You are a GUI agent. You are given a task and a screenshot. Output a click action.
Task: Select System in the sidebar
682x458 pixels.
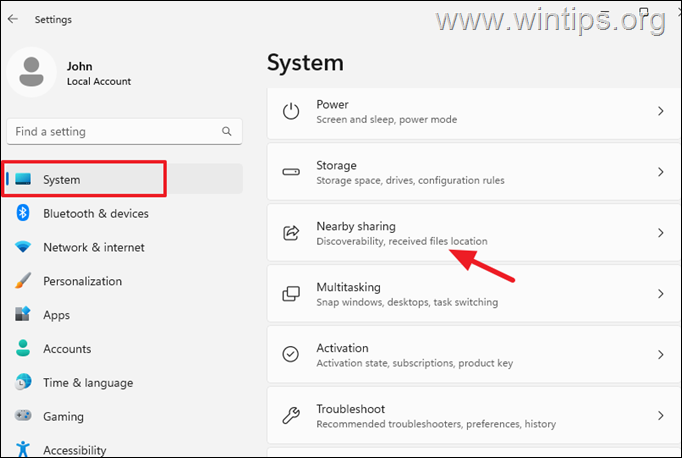pyautogui.click(x=124, y=179)
